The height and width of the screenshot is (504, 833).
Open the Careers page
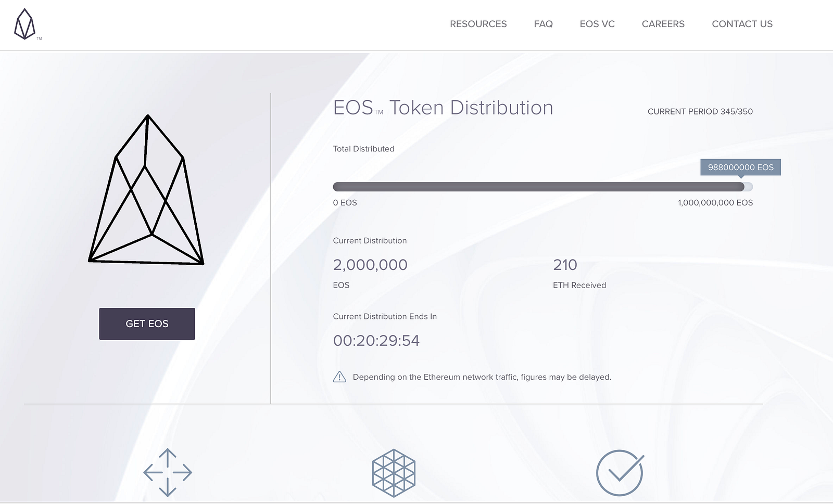(663, 24)
